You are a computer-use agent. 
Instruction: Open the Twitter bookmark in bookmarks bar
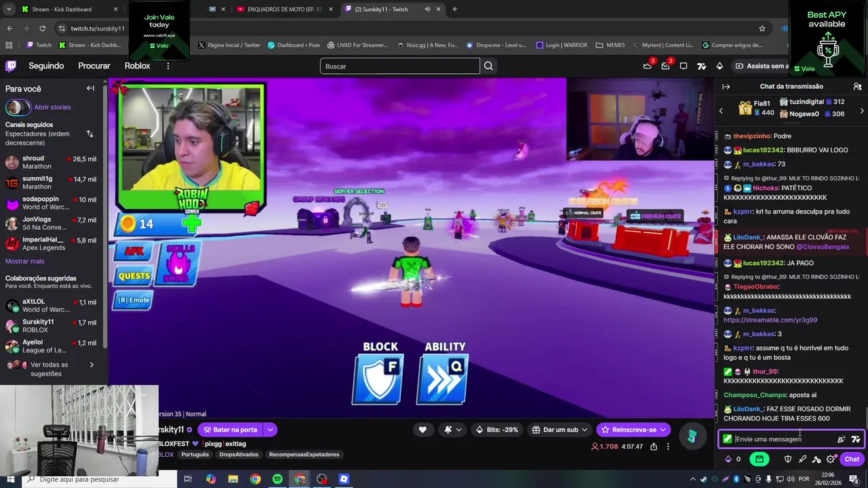(229, 45)
